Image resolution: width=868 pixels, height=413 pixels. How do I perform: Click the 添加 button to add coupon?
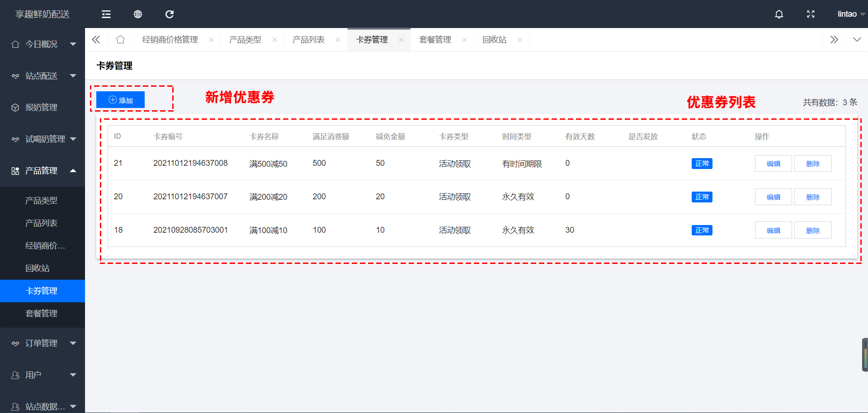(x=121, y=100)
